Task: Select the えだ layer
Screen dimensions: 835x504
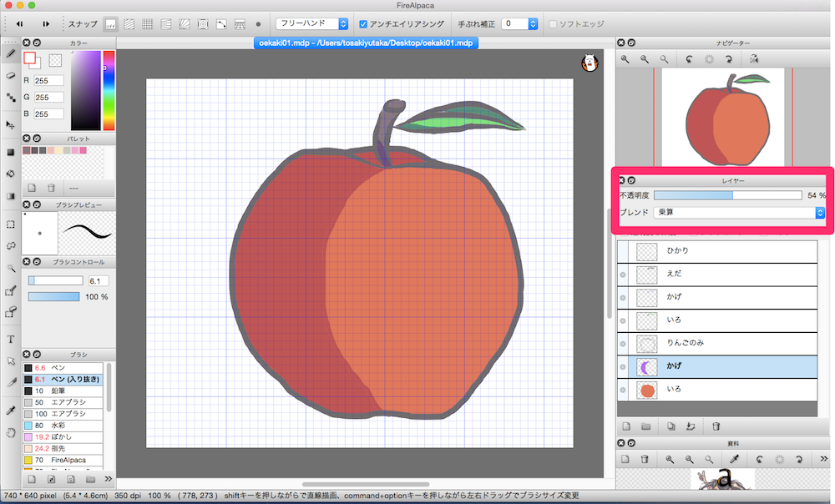Action: tap(717, 275)
